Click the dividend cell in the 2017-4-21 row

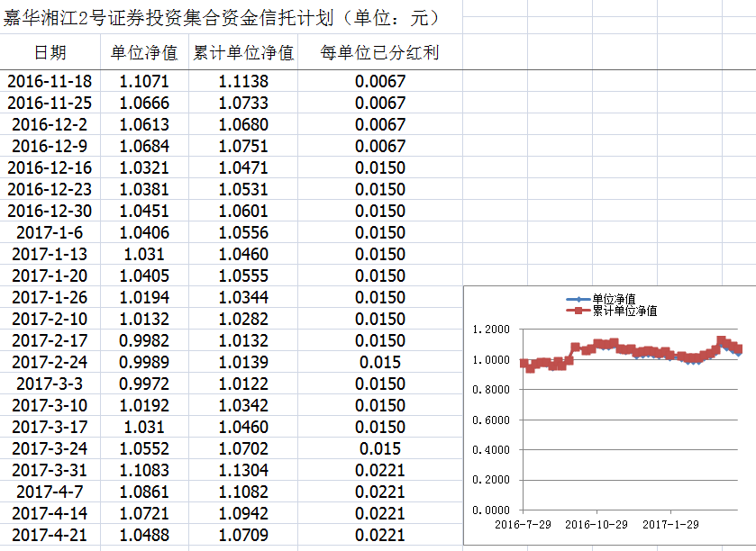379,535
